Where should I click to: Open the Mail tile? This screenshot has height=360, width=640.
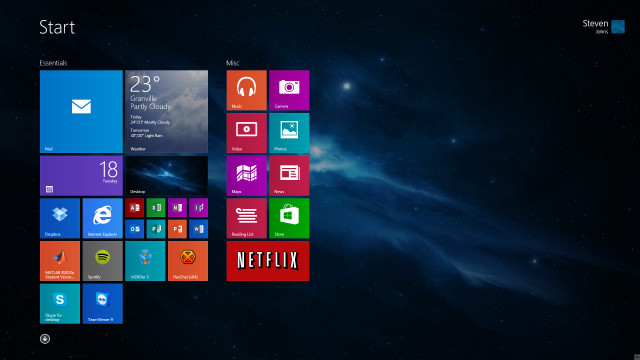[x=81, y=111]
